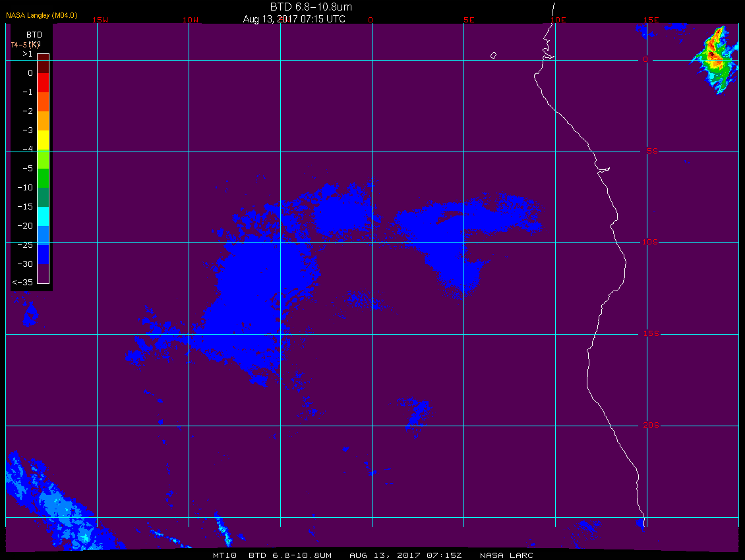This screenshot has width=745, height=560.
Task: Click the bright red legend swatch
Action: (44, 82)
